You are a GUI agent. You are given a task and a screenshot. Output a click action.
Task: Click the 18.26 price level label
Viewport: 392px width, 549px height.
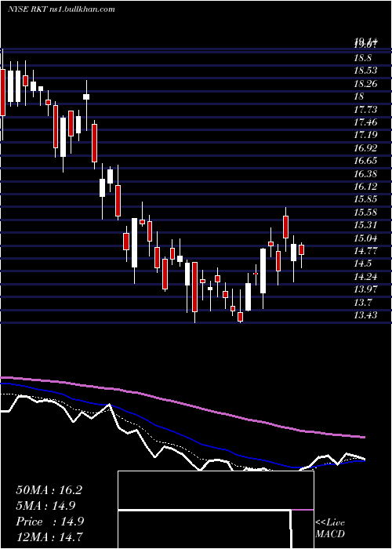point(365,83)
